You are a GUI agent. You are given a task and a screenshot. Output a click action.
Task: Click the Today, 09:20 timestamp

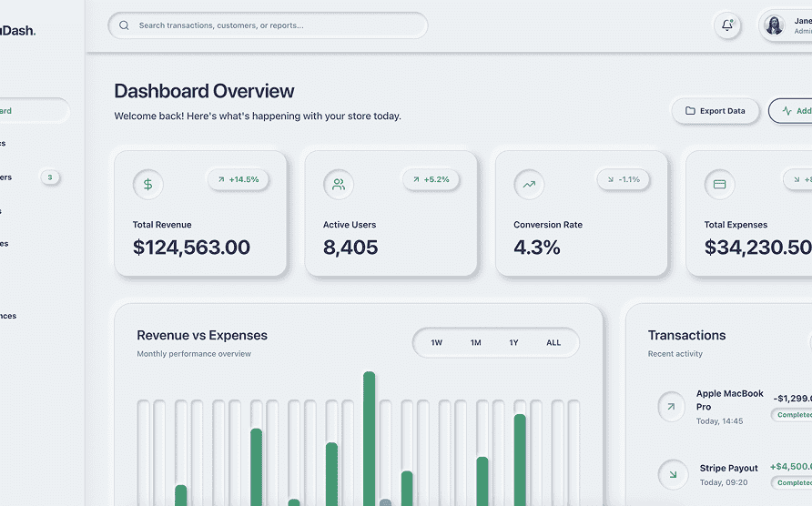(724, 482)
